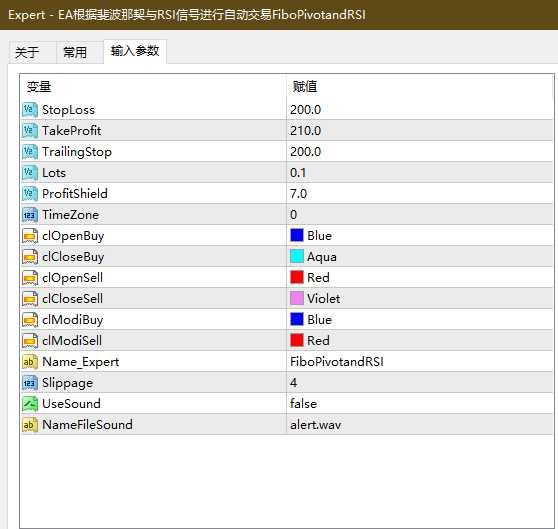The width and height of the screenshot is (558, 529).
Task: Select the NameFileSound string icon
Action: click(x=30, y=425)
